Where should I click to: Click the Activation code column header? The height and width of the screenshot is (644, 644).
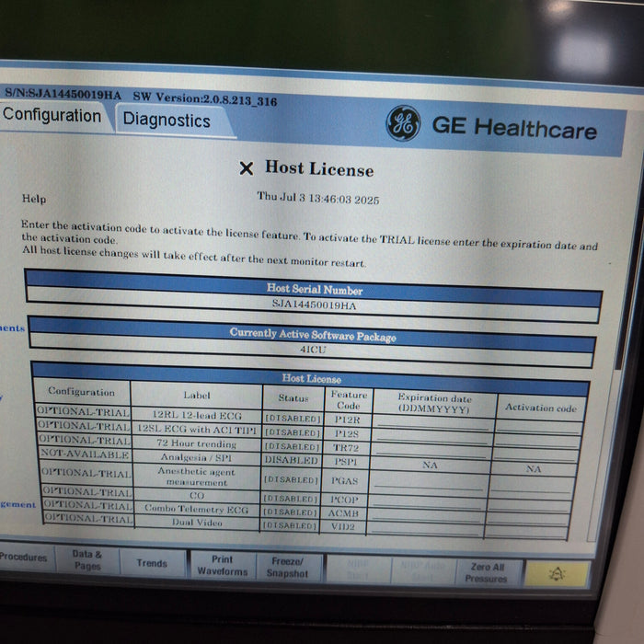coord(541,408)
